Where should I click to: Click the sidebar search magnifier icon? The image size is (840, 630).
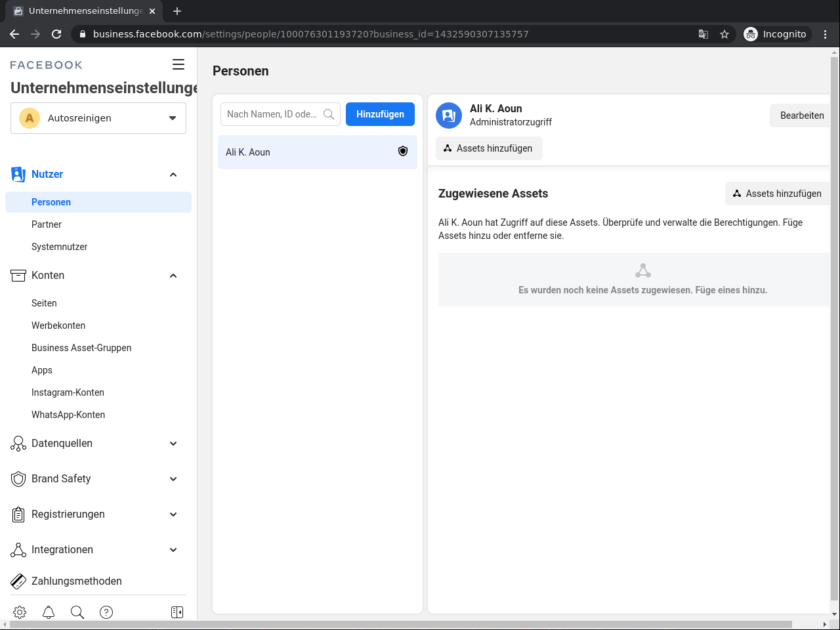point(77,612)
